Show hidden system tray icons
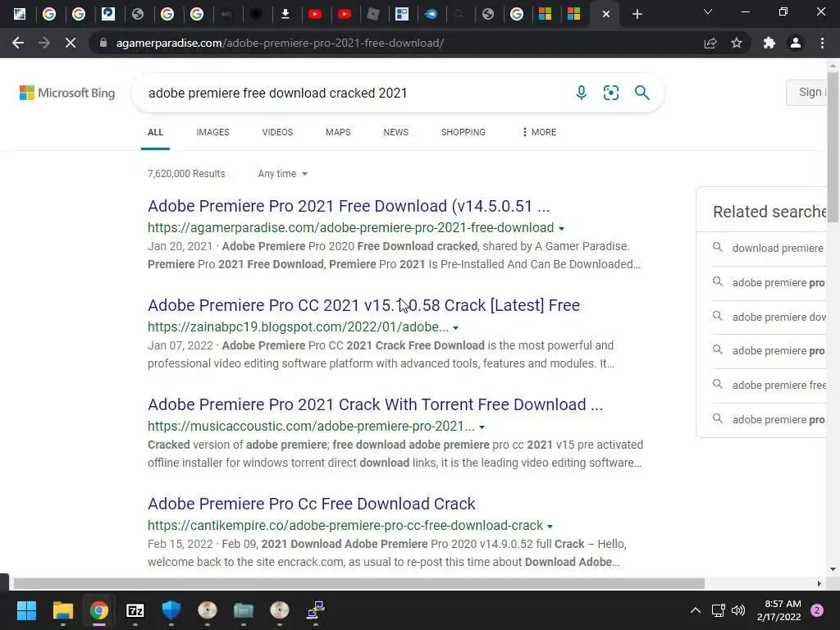The height and width of the screenshot is (630, 840). (696, 610)
